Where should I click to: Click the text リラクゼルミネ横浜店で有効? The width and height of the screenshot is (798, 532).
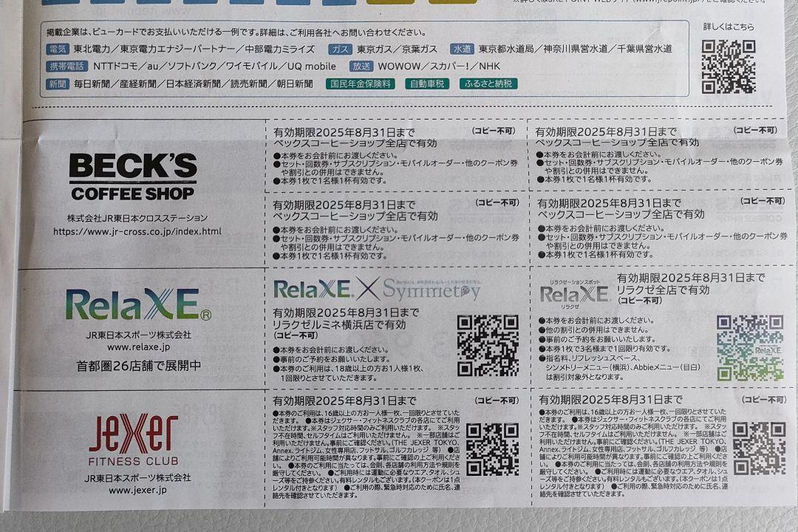coord(339,324)
